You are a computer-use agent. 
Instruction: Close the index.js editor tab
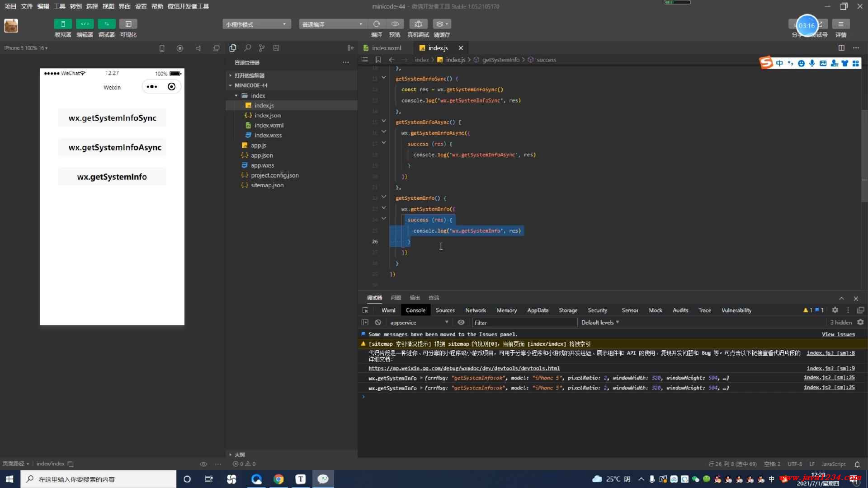pyautogui.click(x=461, y=48)
